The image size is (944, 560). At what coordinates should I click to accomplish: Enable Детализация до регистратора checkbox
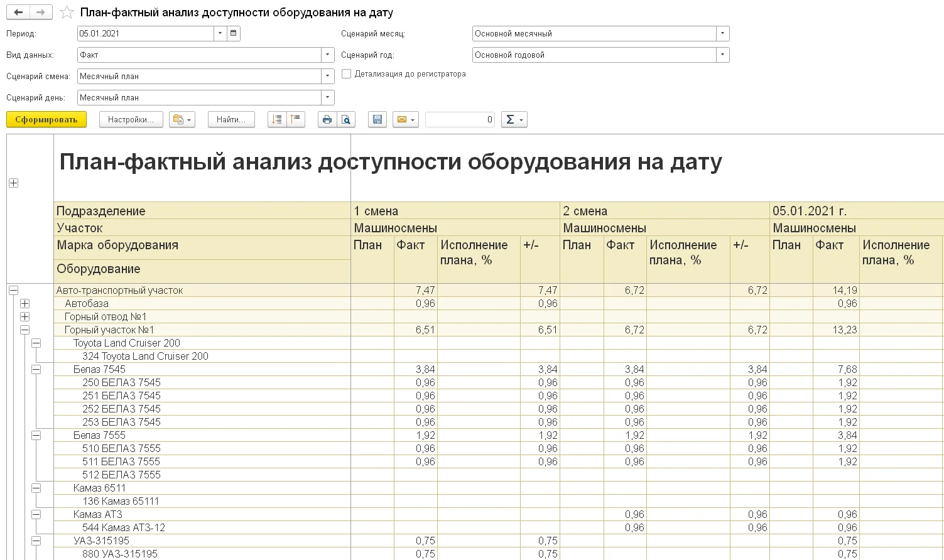coord(346,74)
